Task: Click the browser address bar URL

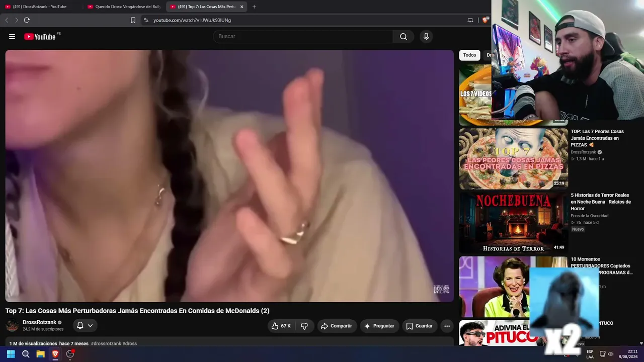Action: click(x=192, y=20)
